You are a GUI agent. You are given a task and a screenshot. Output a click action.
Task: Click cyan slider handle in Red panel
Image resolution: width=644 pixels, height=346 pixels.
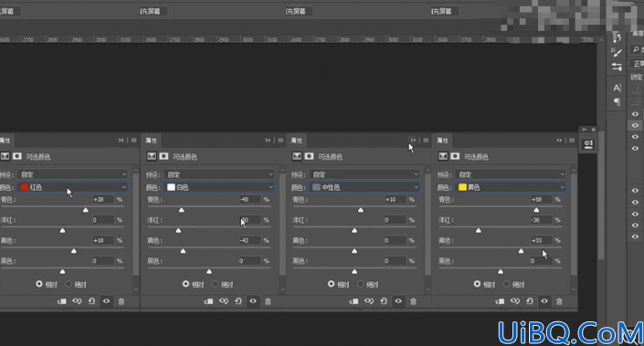(86, 210)
